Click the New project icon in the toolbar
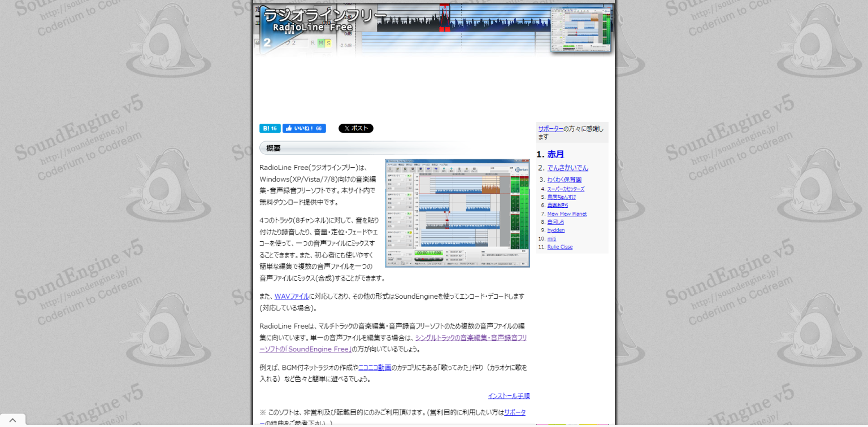 (x=390, y=169)
